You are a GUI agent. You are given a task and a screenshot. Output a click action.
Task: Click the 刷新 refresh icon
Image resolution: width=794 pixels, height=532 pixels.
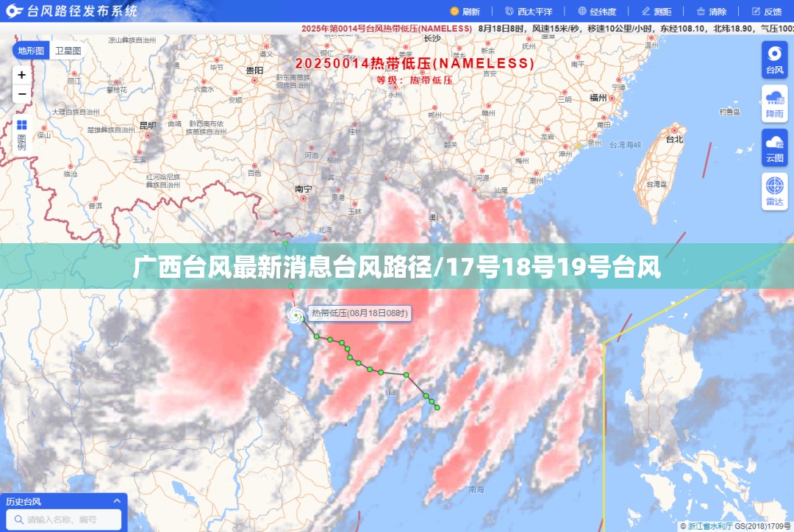pos(454,11)
